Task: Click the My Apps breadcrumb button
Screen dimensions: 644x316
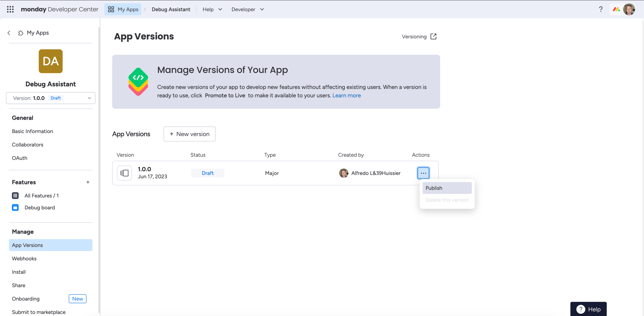Action: tap(123, 9)
